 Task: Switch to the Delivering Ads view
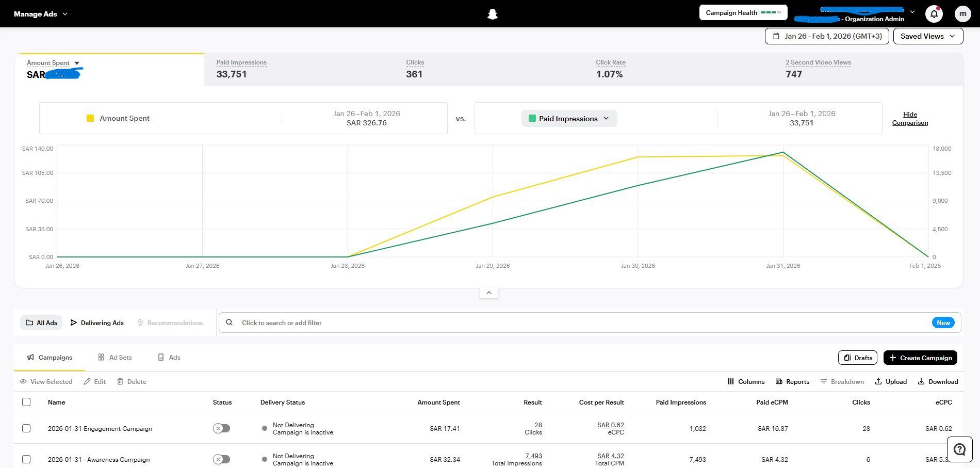97,323
